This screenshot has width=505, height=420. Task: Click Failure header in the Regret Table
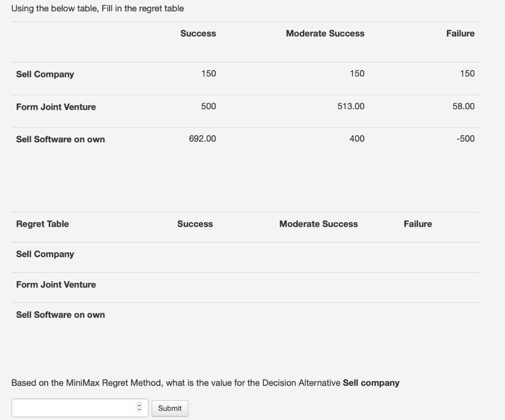(x=418, y=224)
